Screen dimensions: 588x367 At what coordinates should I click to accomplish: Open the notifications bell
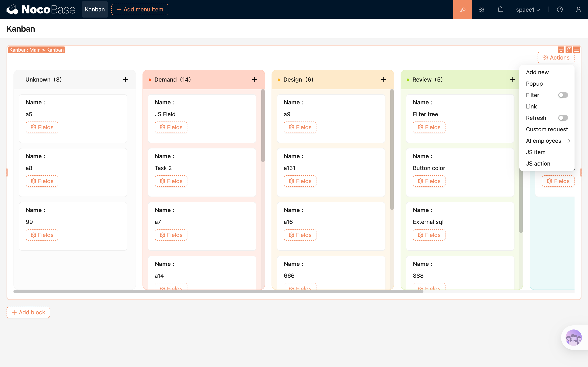pyautogui.click(x=500, y=9)
